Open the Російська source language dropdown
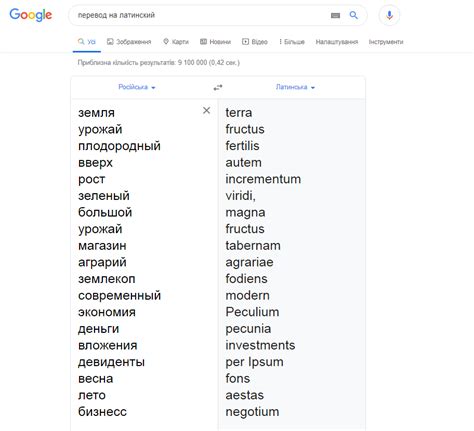The width and height of the screenshot is (474, 431). pyautogui.click(x=137, y=87)
